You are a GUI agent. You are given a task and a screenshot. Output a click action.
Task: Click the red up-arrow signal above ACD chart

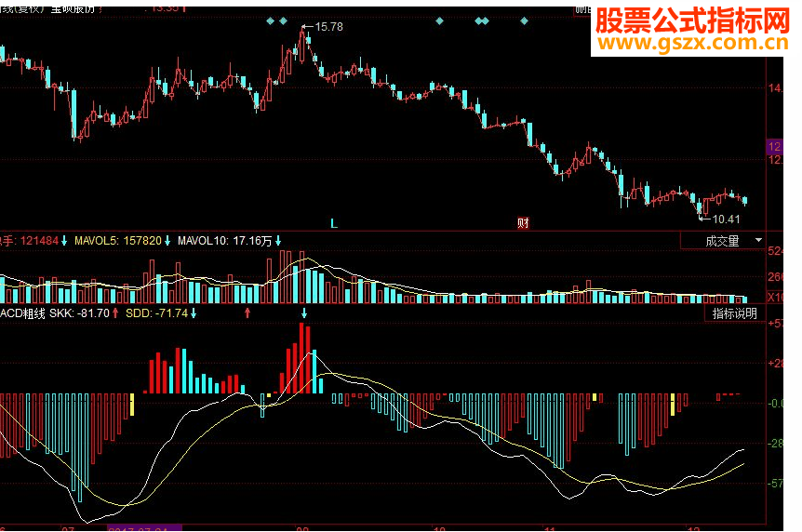point(247,313)
